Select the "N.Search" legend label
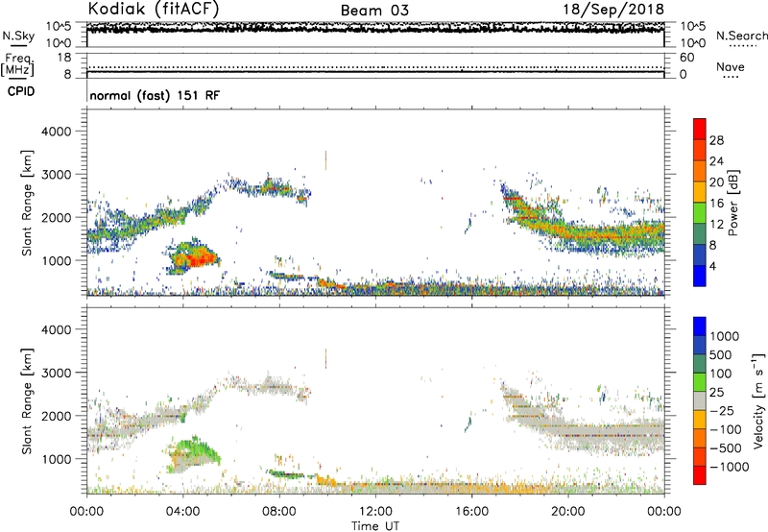 (x=741, y=36)
